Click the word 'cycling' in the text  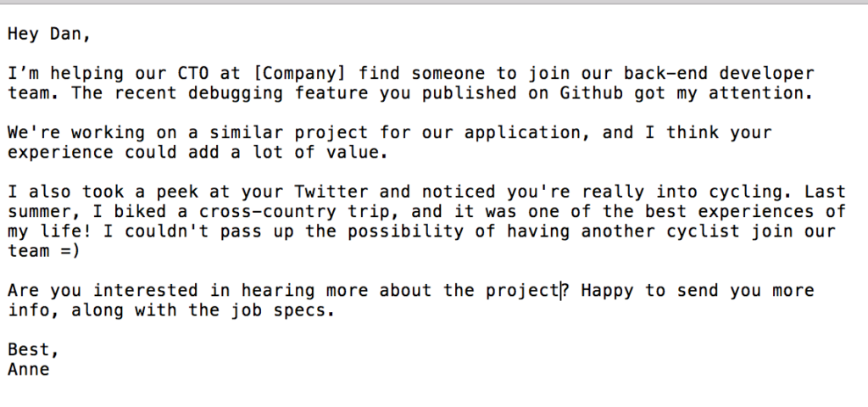click(746, 192)
